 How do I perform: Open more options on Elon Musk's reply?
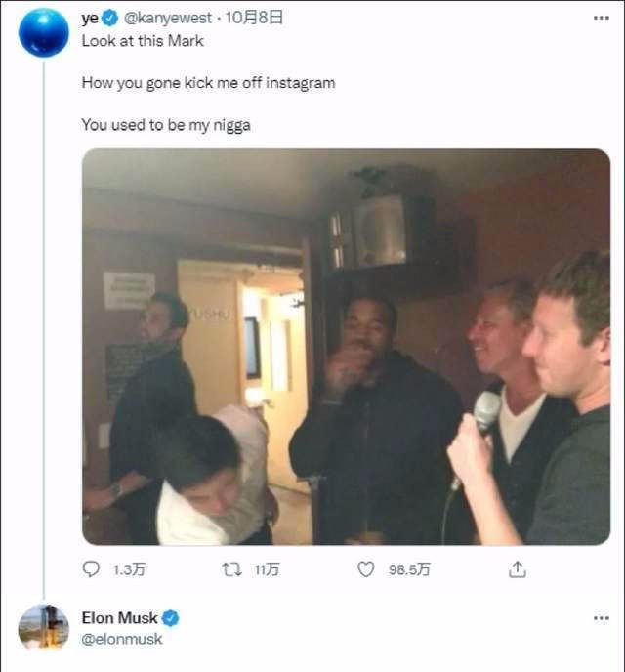[601, 618]
